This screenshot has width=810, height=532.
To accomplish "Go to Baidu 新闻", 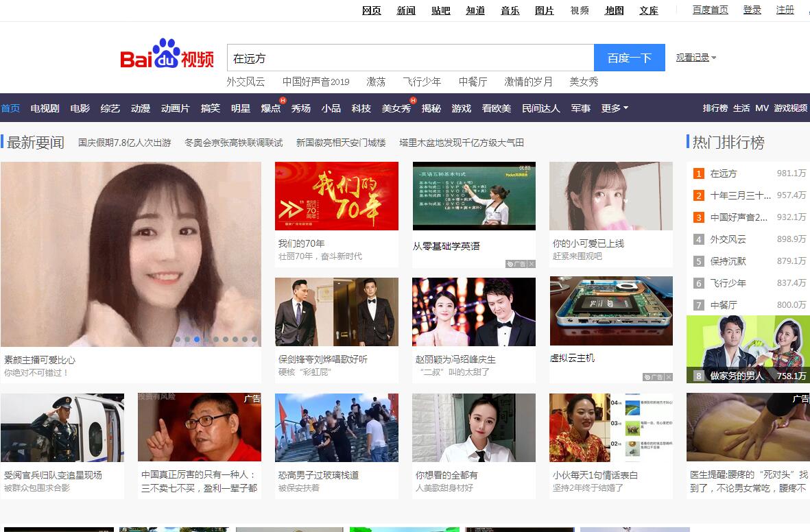I will [x=406, y=10].
